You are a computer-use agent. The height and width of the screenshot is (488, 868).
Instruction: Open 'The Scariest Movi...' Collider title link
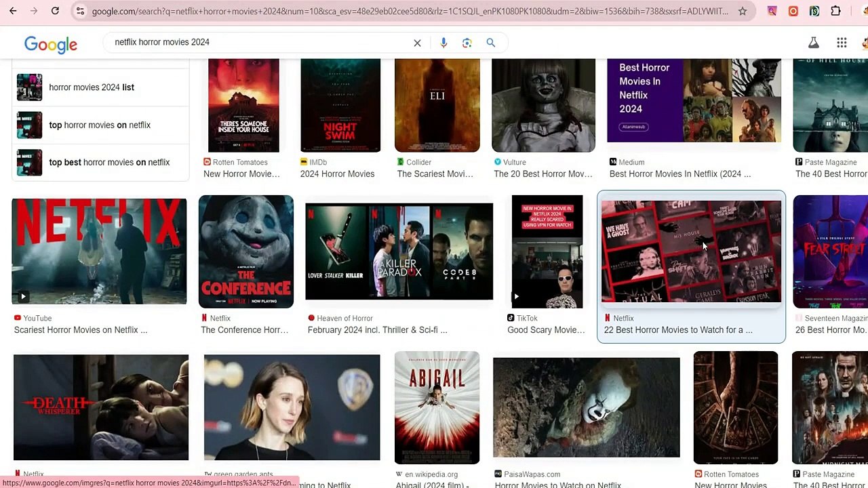tap(435, 174)
